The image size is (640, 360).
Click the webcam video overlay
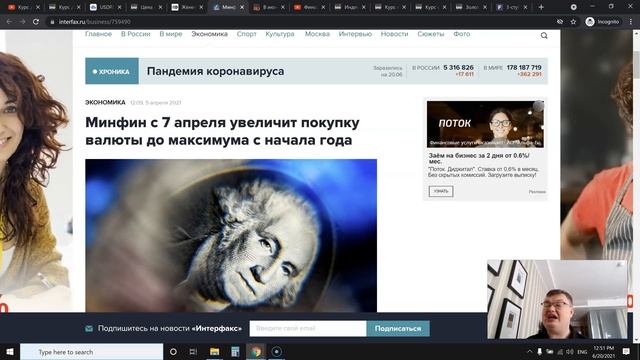click(557, 299)
